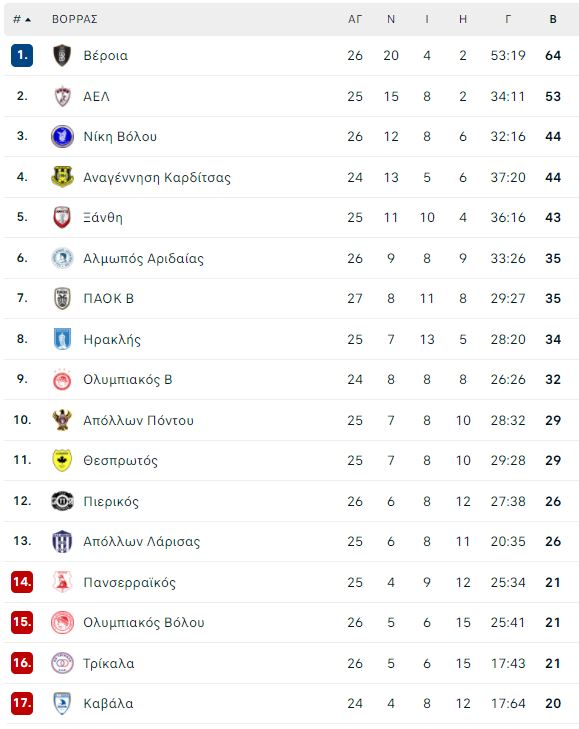The image size is (579, 729).
Task: Sort table by ΑΓ matches column header
Action: [355, 19]
